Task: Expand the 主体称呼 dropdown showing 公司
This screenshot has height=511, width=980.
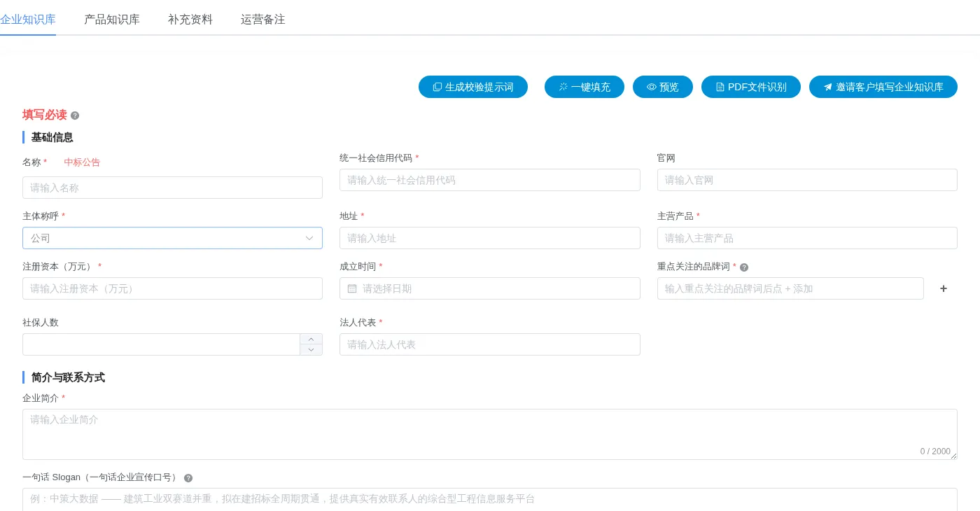Action: (x=172, y=238)
